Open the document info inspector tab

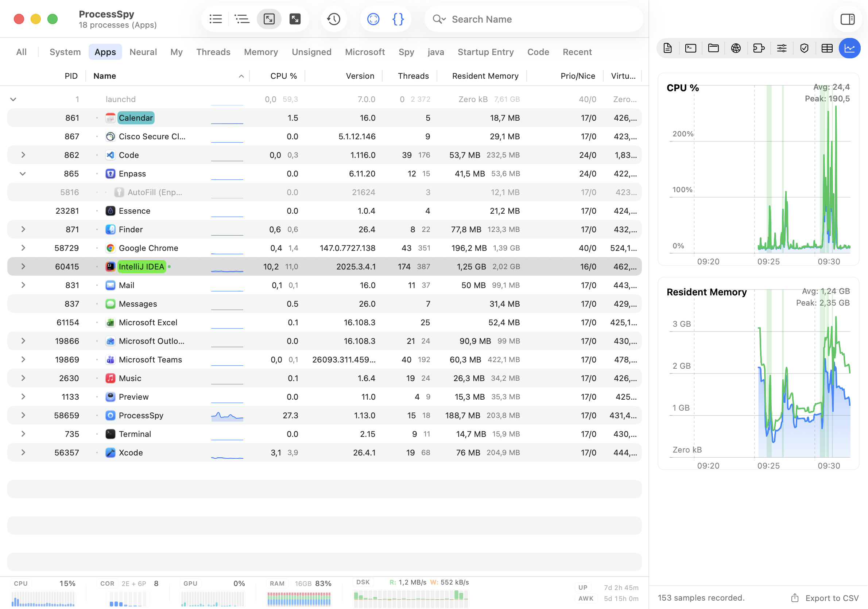[x=668, y=48]
